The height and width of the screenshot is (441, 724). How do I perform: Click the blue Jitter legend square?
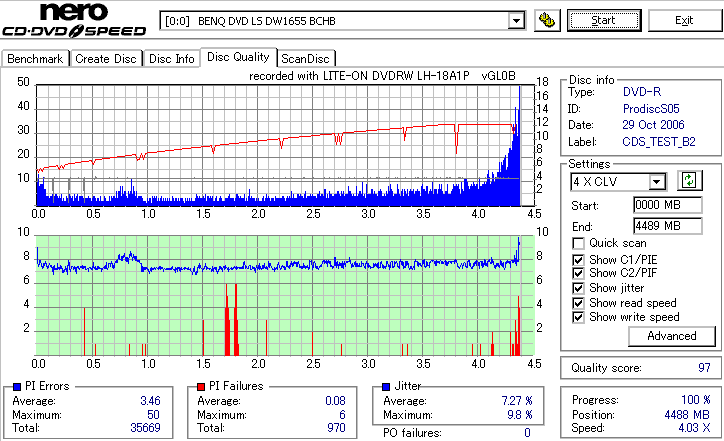click(386, 387)
